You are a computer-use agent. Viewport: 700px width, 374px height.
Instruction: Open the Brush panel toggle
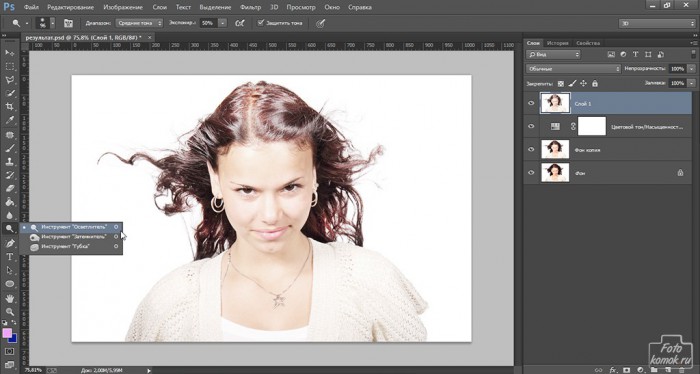68,23
